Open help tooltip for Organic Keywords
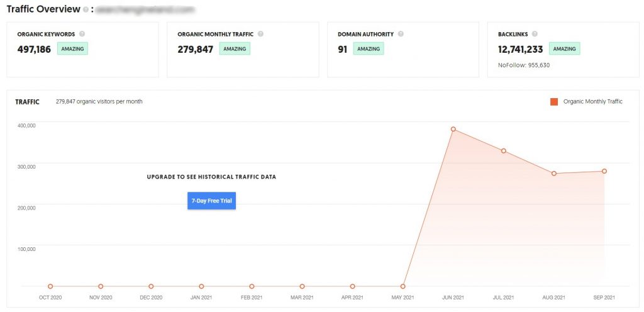This screenshot has height=312, width=644. (82, 34)
